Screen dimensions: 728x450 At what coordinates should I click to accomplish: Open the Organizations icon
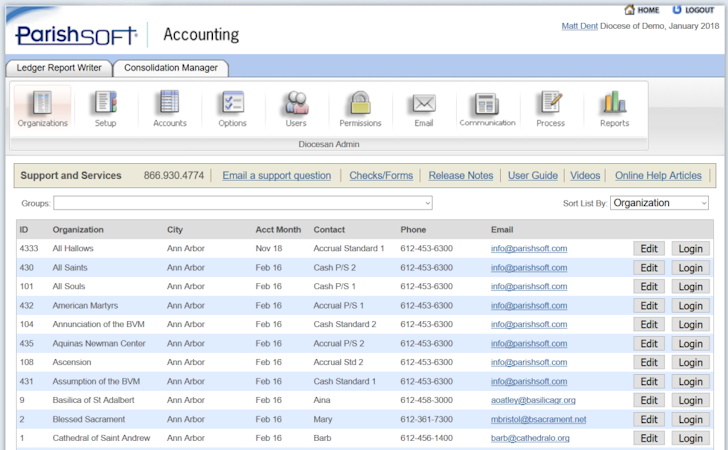(x=42, y=109)
